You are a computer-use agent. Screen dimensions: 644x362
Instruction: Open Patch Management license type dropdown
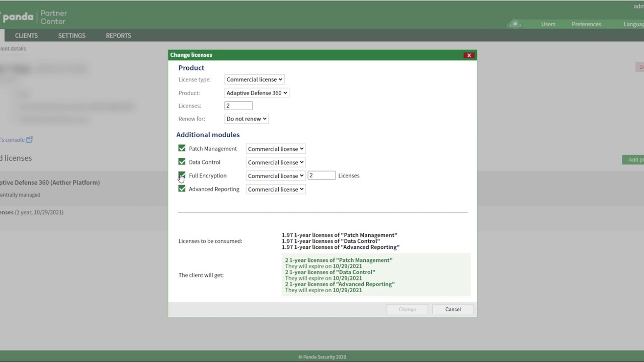point(276,149)
